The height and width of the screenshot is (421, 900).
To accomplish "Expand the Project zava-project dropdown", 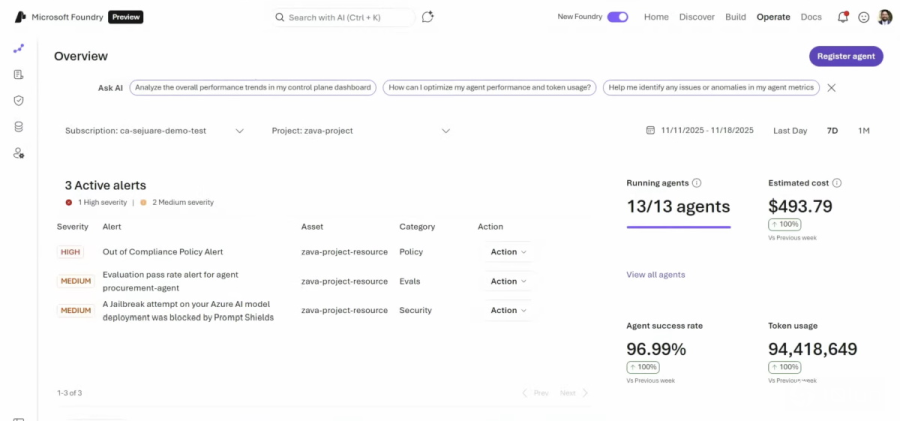I will (x=446, y=131).
